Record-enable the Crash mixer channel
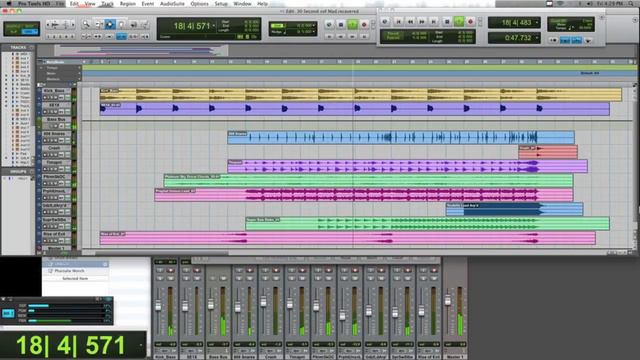 [276, 270]
